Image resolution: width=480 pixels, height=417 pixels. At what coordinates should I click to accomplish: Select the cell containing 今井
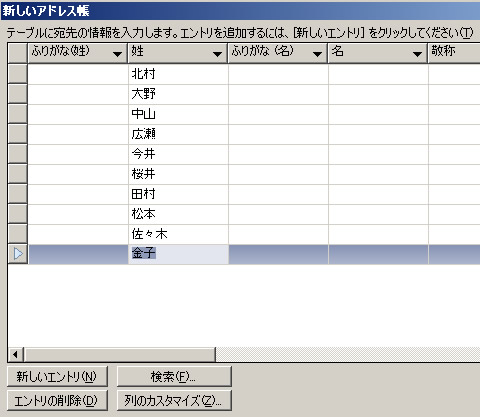pyautogui.click(x=178, y=154)
